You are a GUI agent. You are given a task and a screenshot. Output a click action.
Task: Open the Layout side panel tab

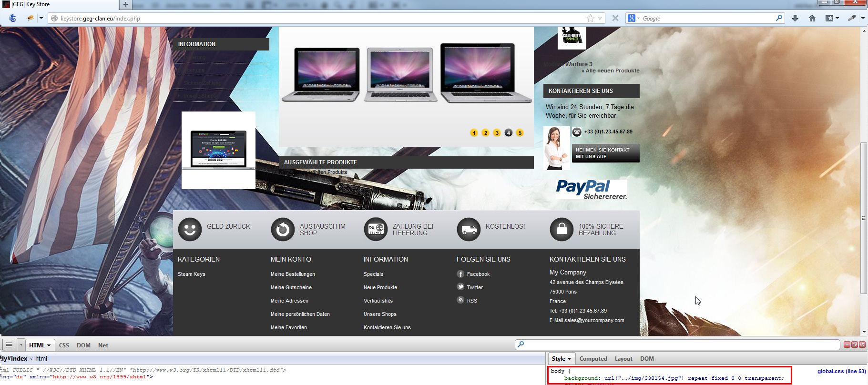point(623,359)
